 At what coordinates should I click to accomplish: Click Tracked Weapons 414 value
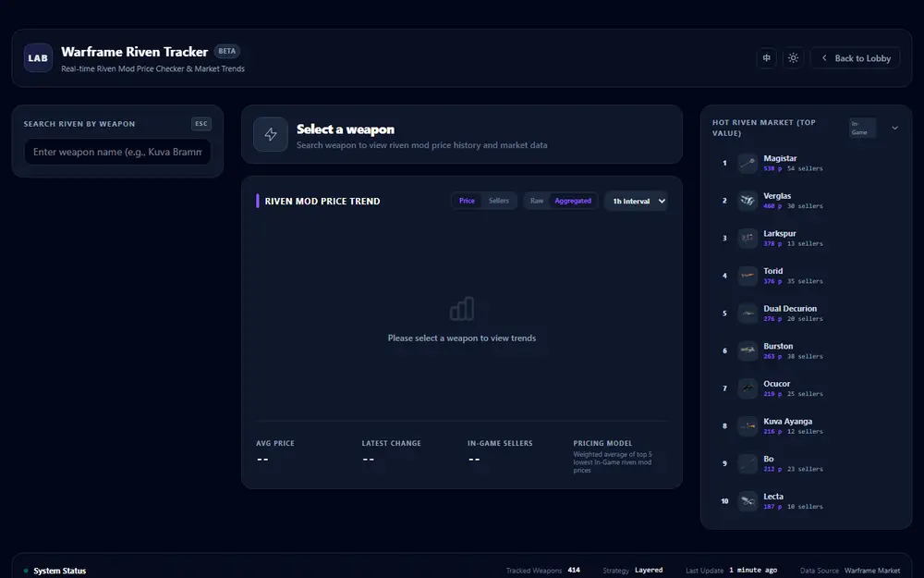coord(574,571)
